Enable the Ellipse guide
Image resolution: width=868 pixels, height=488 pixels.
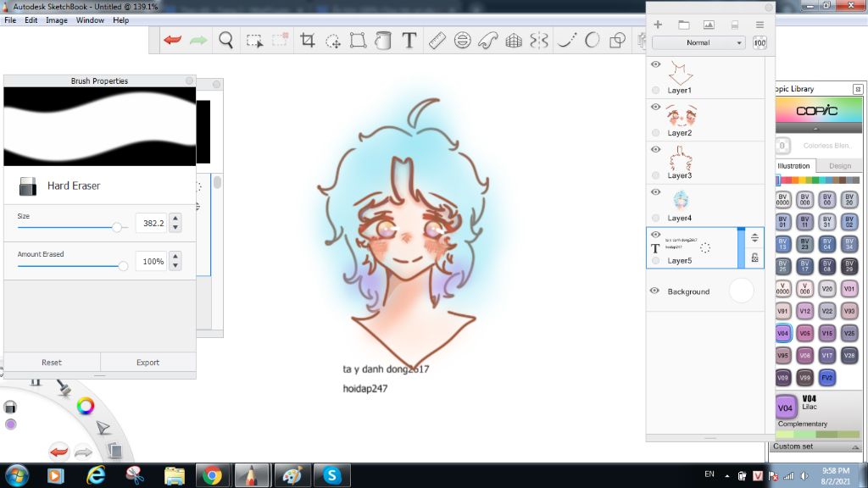462,40
